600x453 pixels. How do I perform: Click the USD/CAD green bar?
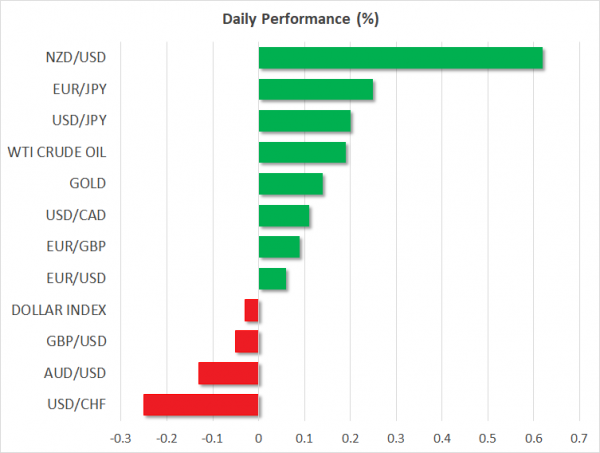[284, 215]
